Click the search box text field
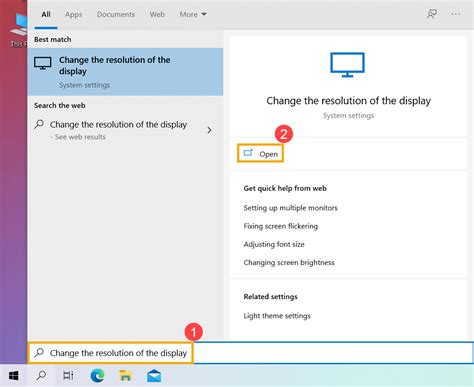The height and width of the screenshot is (387, 474). [x=250, y=353]
